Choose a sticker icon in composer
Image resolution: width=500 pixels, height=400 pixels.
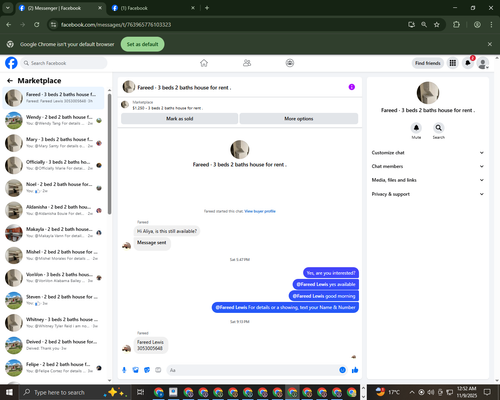147,370
